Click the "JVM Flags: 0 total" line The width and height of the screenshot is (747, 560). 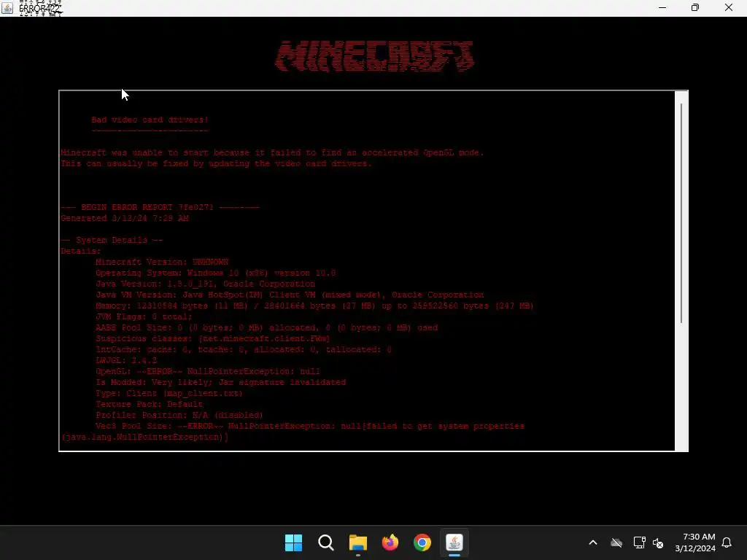tap(144, 316)
